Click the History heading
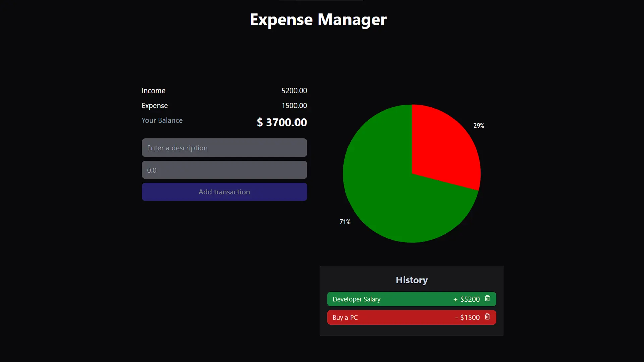 click(412, 280)
